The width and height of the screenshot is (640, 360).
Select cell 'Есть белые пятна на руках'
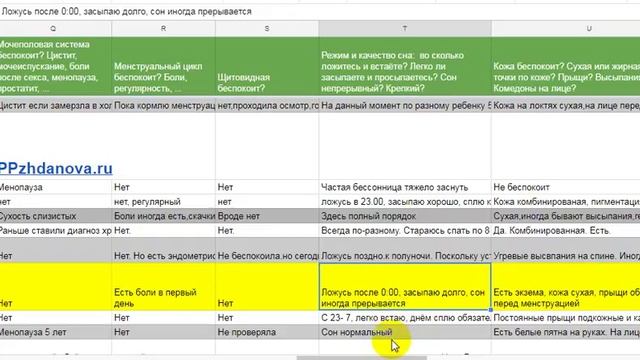tap(566, 332)
